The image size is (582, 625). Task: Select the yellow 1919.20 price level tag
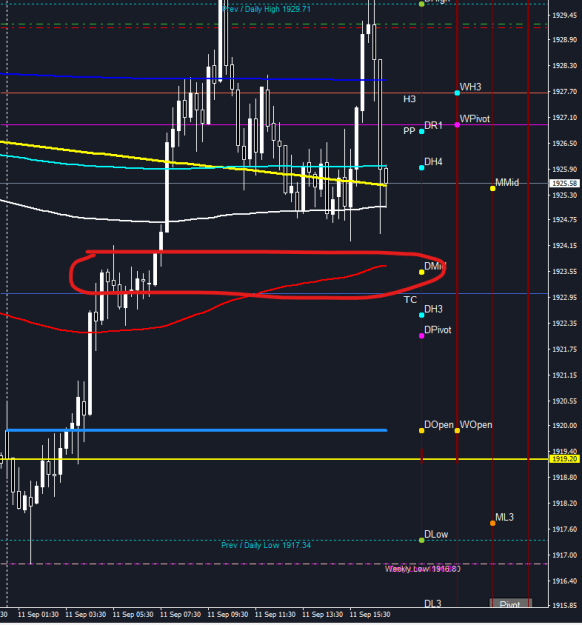click(x=564, y=459)
